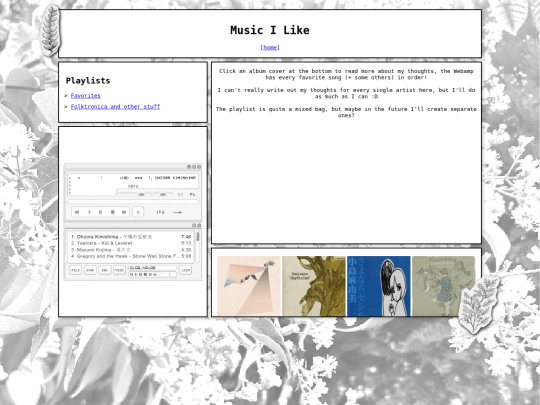Open the playlist SEL menu button
Image resolution: width=540 pixels, height=405 pixels.
(x=105, y=270)
